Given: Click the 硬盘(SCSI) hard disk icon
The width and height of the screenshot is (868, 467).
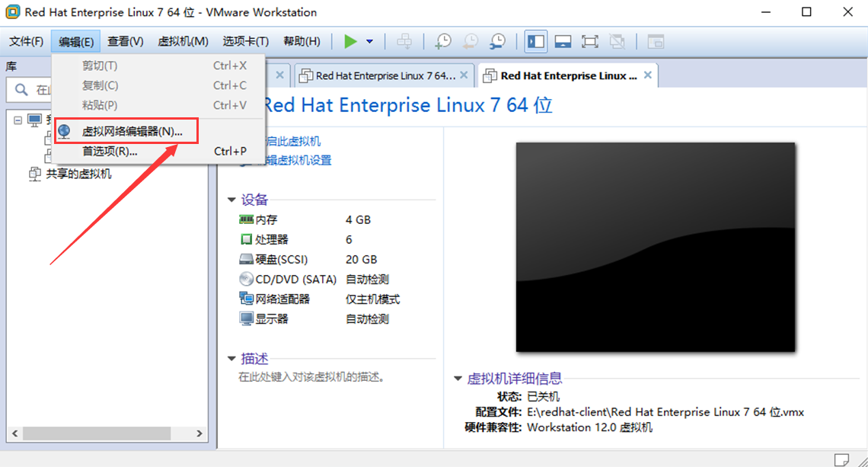Looking at the screenshot, I should coord(246,259).
